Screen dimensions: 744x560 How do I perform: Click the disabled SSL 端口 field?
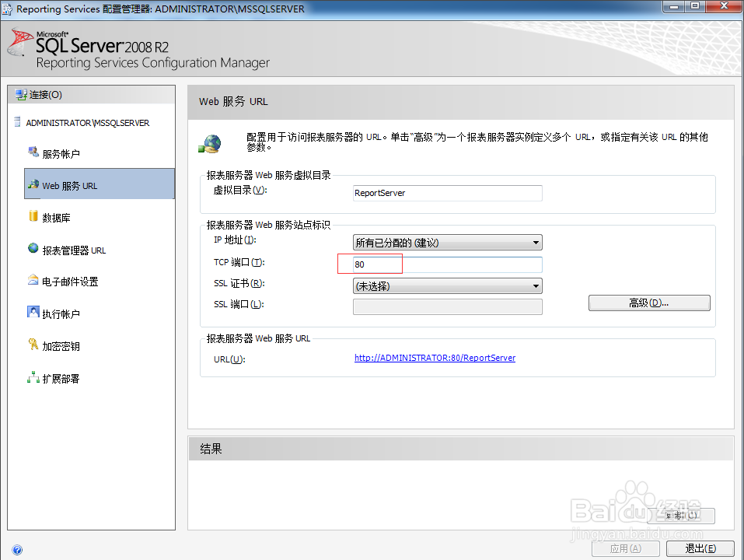[448, 307]
